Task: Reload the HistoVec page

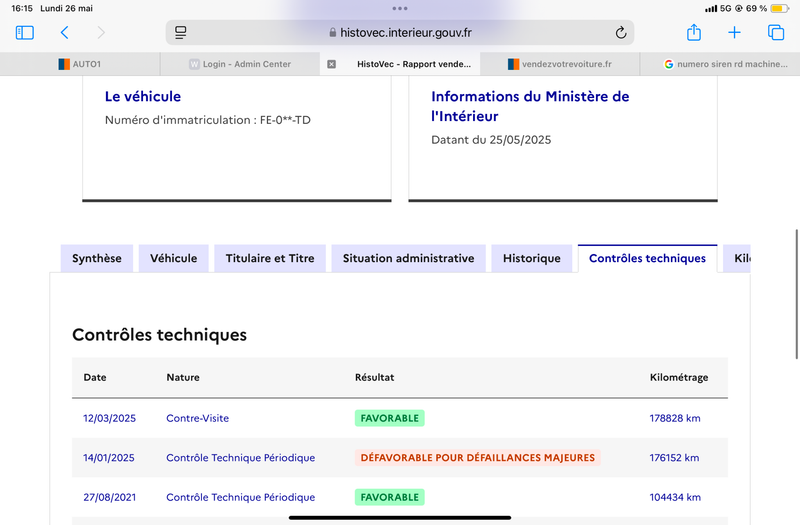Action: click(x=620, y=33)
